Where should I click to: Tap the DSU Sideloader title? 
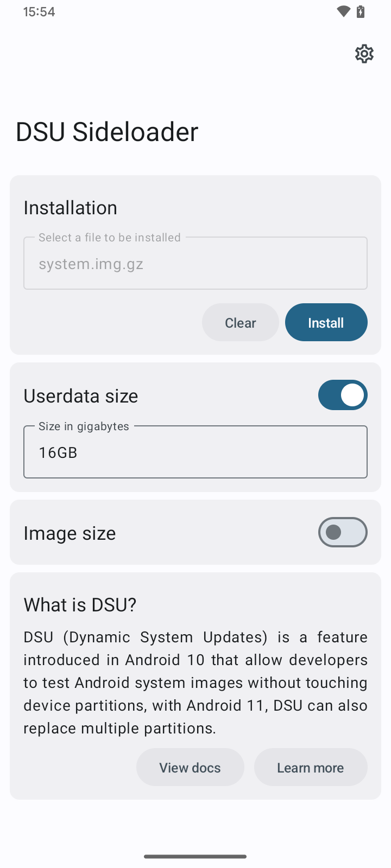tap(107, 132)
